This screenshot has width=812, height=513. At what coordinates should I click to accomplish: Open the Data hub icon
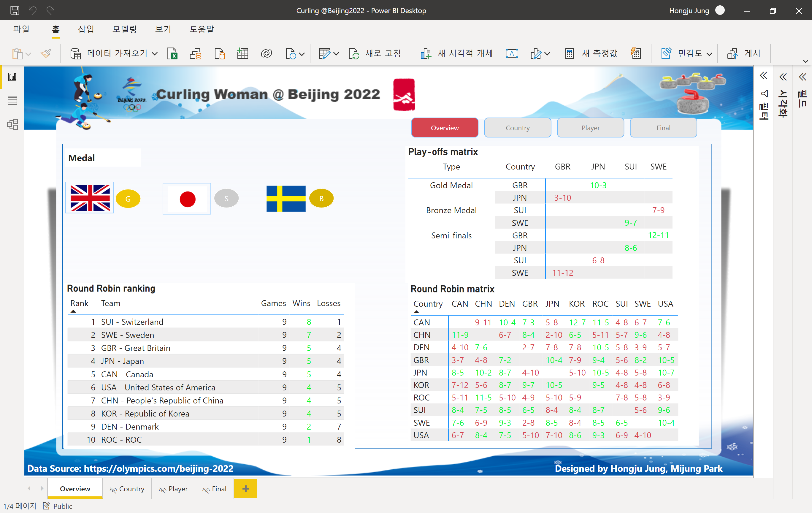pos(196,54)
